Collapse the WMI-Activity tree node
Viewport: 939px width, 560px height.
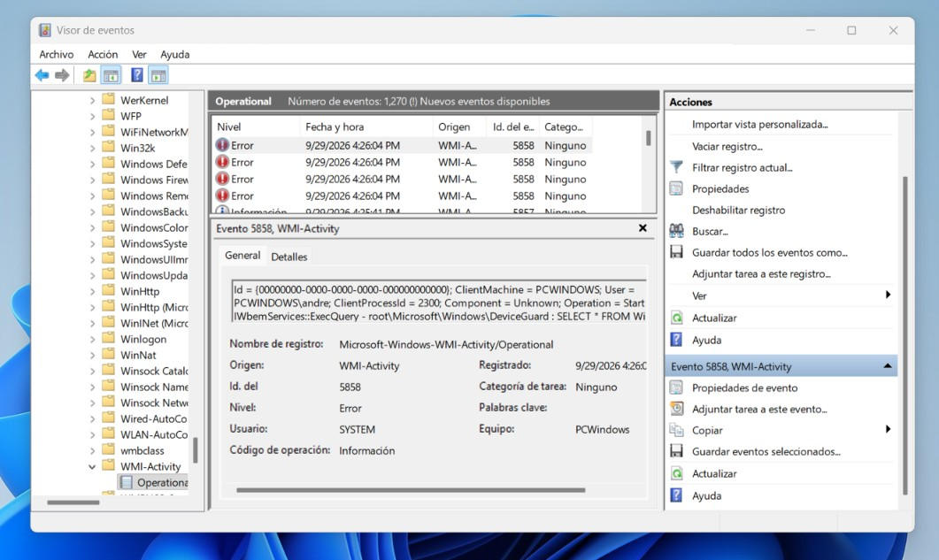point(92,466)
